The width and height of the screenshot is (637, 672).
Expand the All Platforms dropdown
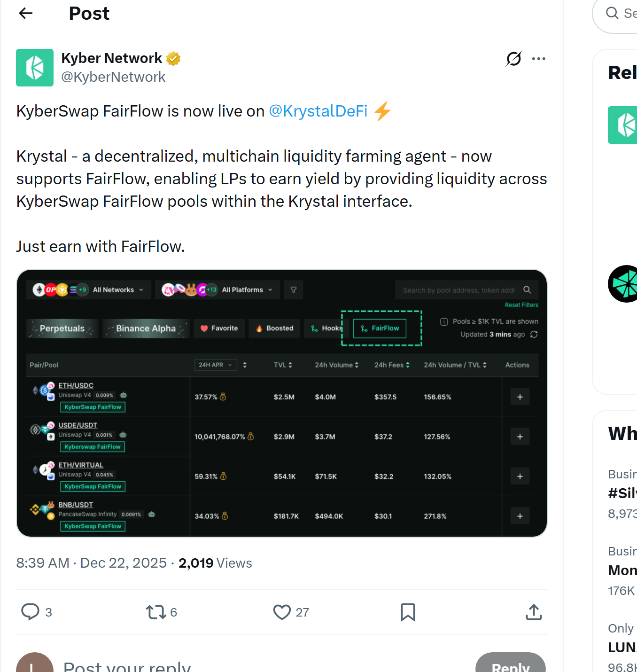pos(245,289)
